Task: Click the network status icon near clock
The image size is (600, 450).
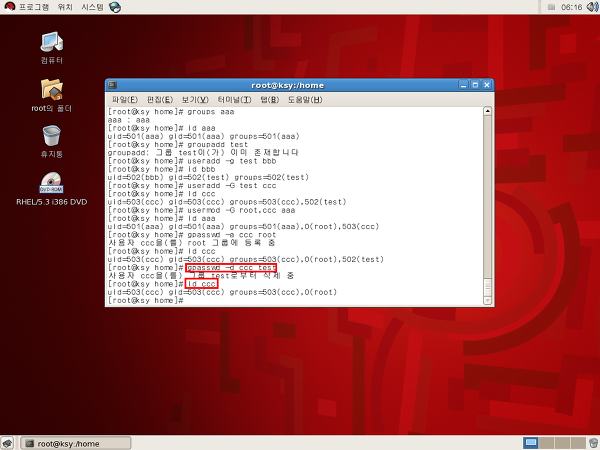Action: (551, 7)
